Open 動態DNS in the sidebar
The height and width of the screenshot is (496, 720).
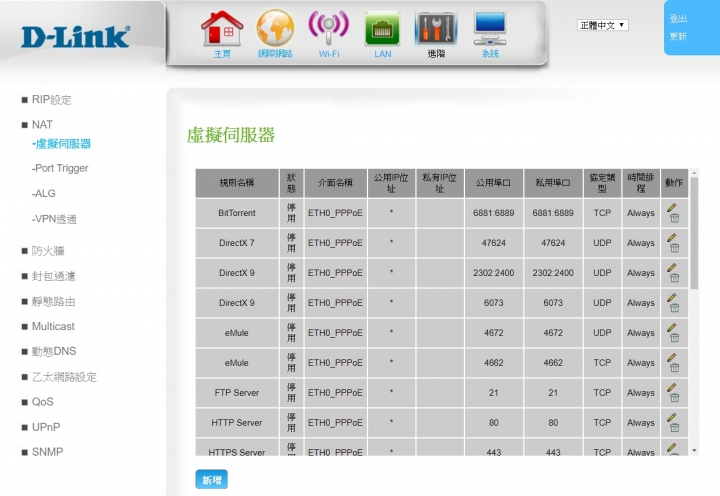[54, 351]
